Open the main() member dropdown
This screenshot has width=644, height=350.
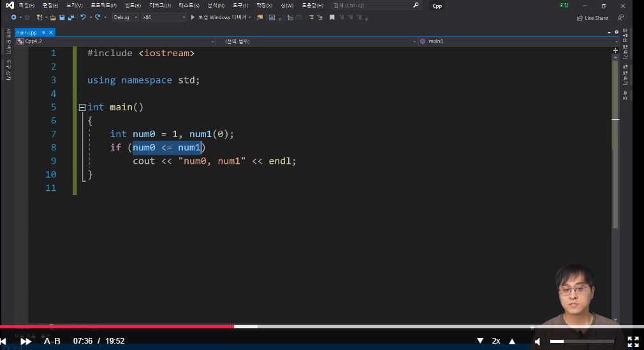click(x=518, y=41)
